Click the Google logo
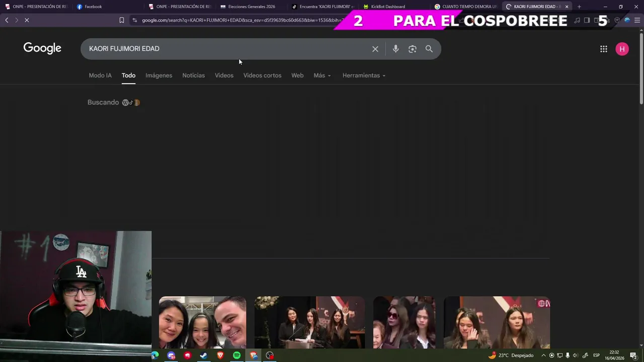 point(42,48)
